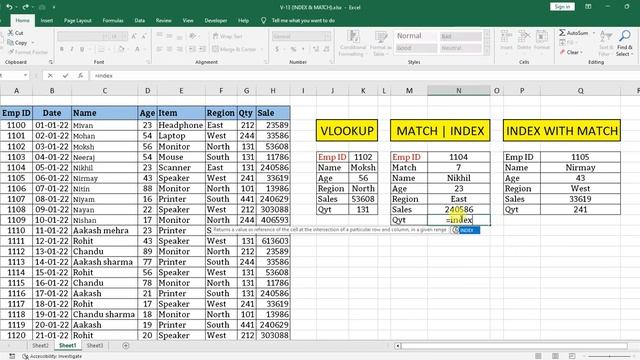The width and height of the screenshot is (640, 360).
Task: Apply the Normal cell style
Action: tap(416, 36)
